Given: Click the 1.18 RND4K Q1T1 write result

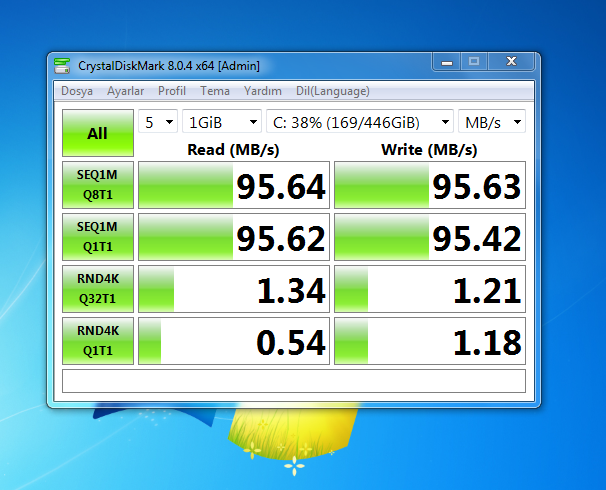Looking at the screenshot, I should 430,341.
